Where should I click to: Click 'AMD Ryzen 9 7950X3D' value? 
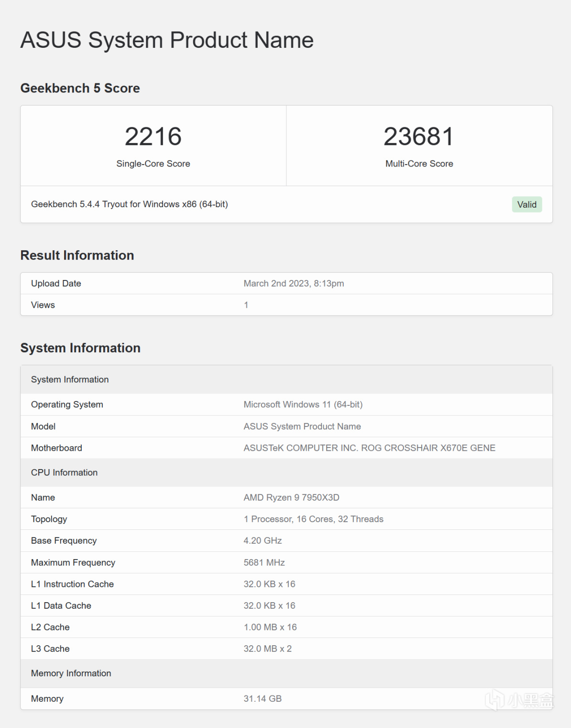tap(292, 497)
